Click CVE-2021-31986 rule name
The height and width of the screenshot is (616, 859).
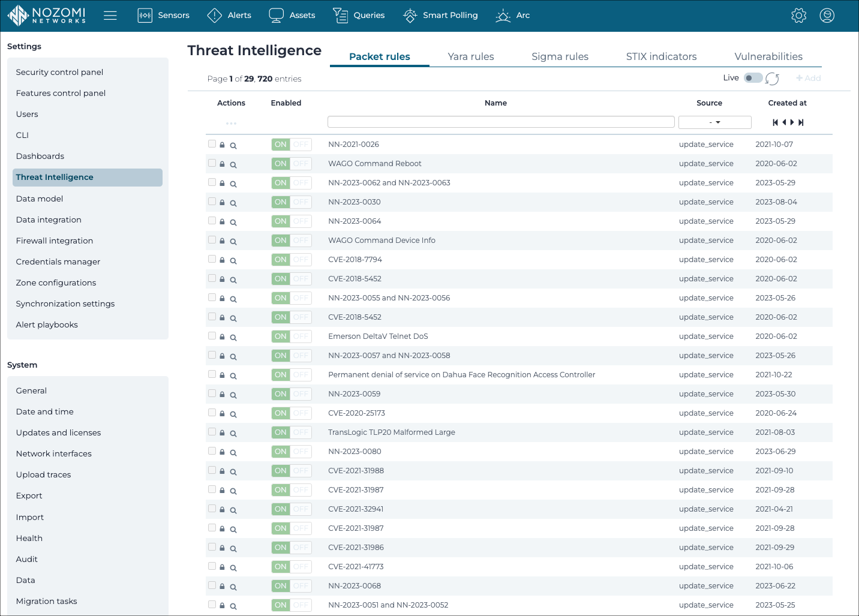[356, 548]
